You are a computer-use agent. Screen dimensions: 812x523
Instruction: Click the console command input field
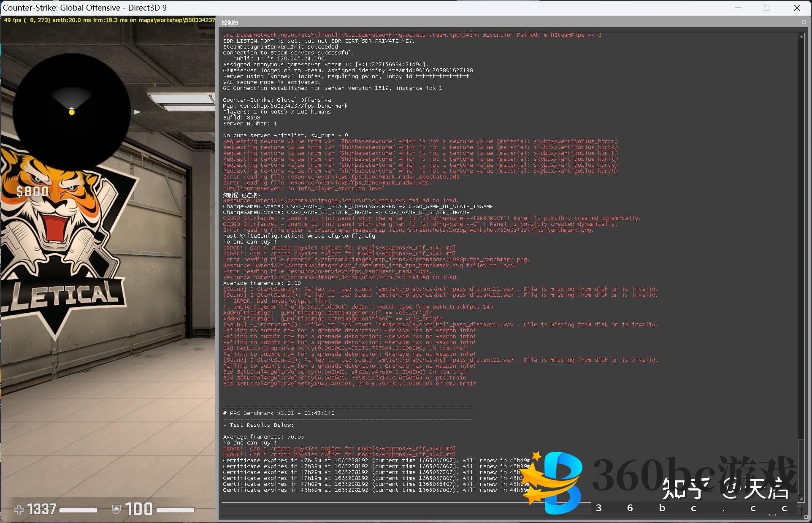[x=494, y=511]
